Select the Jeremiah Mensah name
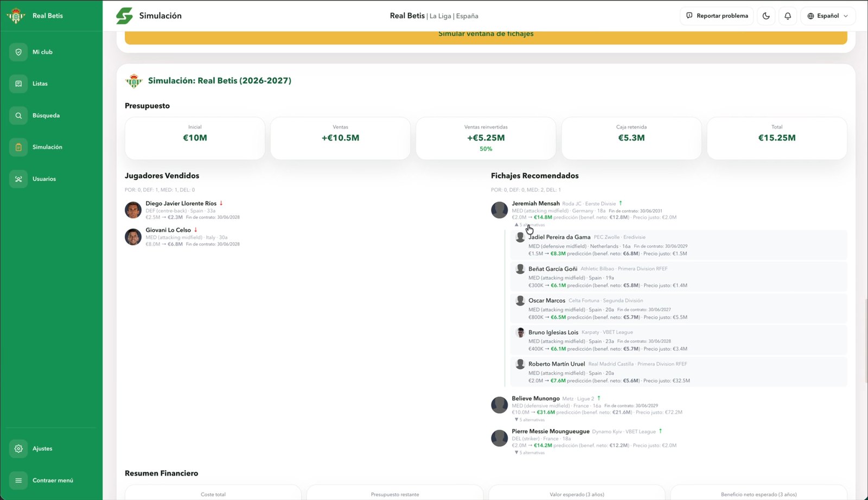 pos(535,204)
